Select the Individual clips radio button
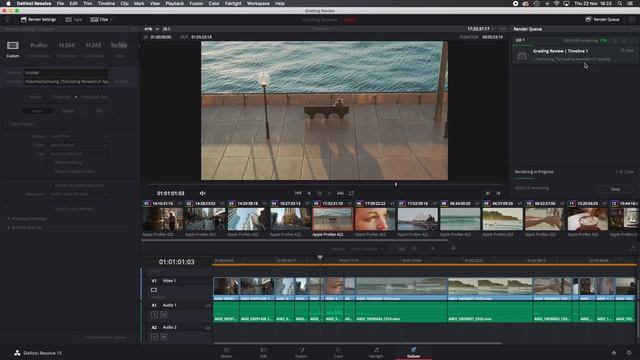 coord(76,97)
